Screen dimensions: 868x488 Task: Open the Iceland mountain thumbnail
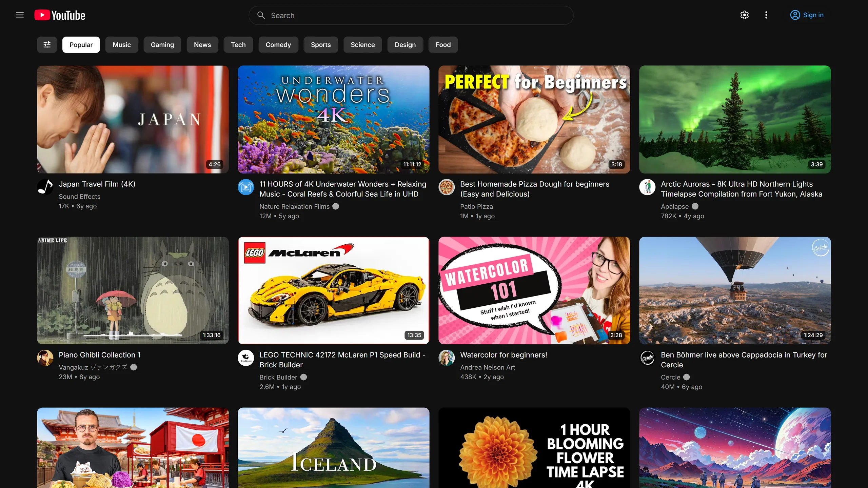tap(334, 448)
